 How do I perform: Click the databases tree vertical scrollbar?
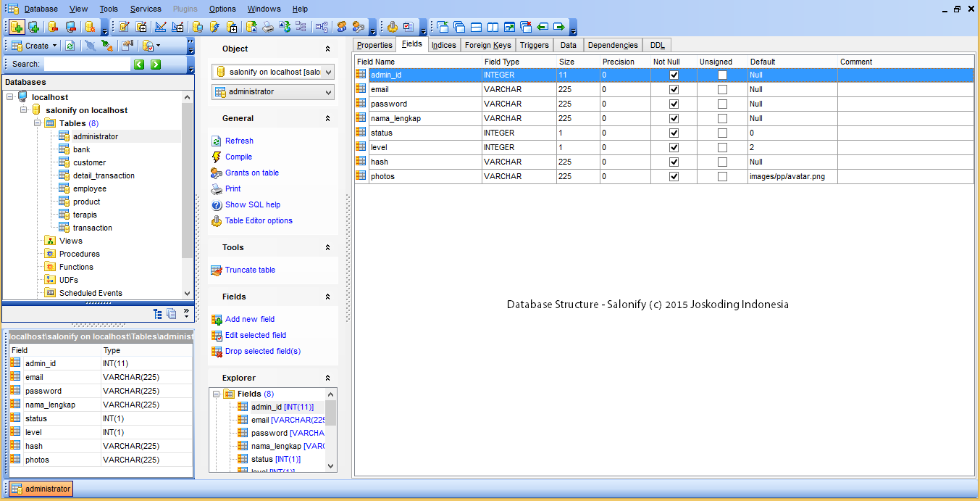click(188, 195)
